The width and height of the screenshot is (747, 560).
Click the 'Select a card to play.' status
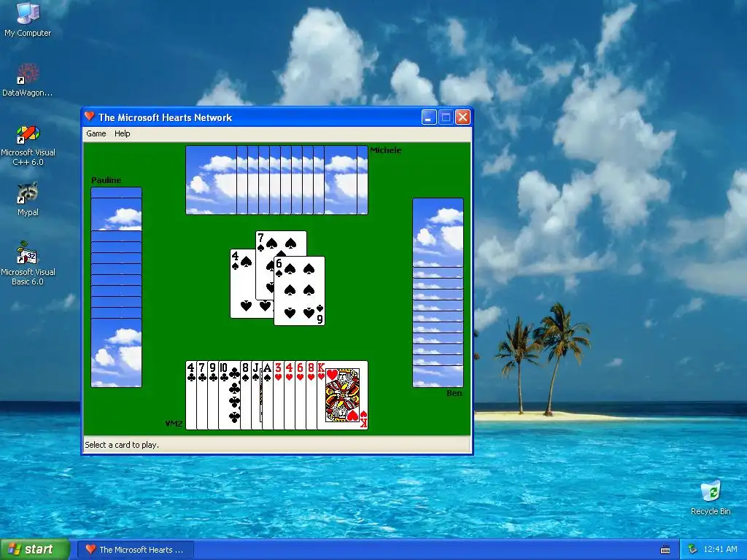pos(122,445)
